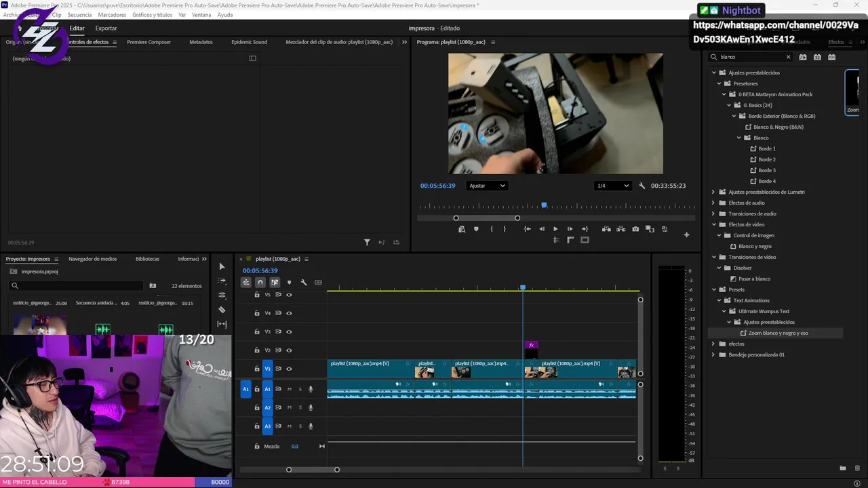Select the Slip tool
868x488 pixels.
222,324
